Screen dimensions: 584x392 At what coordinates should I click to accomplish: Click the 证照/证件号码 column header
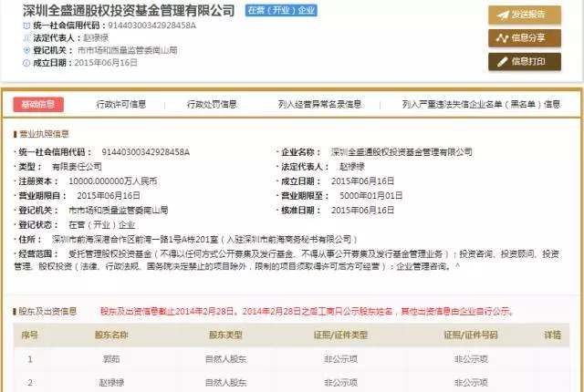(x=471, y=335)
